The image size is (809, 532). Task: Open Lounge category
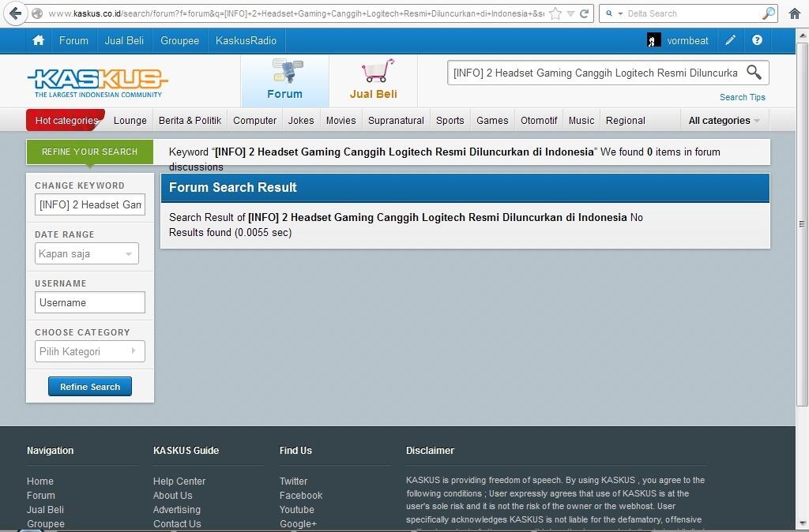[x=130, y=121]
